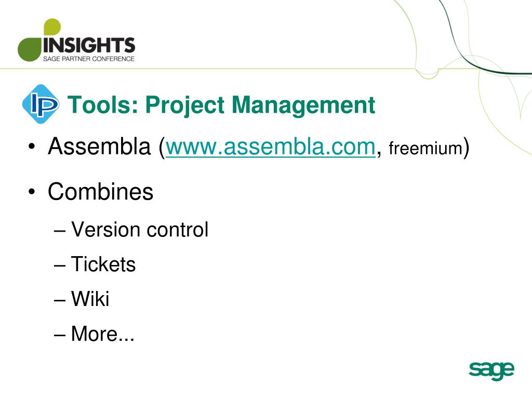
Task: Click the More... sub-item
Action: point(102,334)
